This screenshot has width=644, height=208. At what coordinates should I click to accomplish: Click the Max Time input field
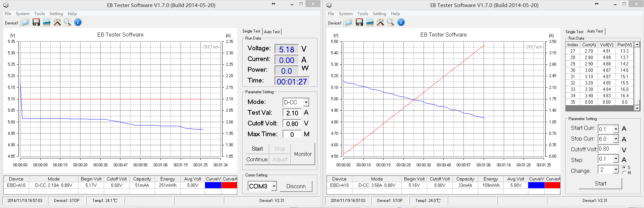tap(292, 134)
